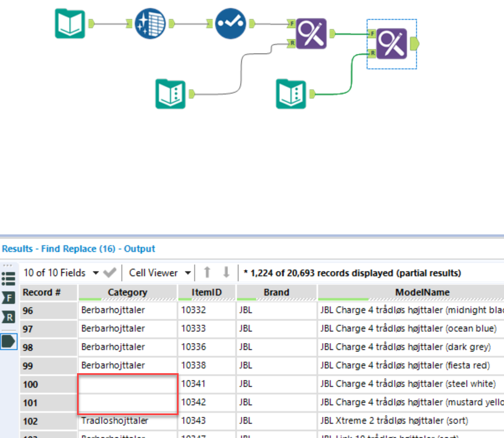This screenshot has width=504, height=438.
Task: Click the first purple Find Replace tool
Action: pyautogui.click(x=311, y=34)
